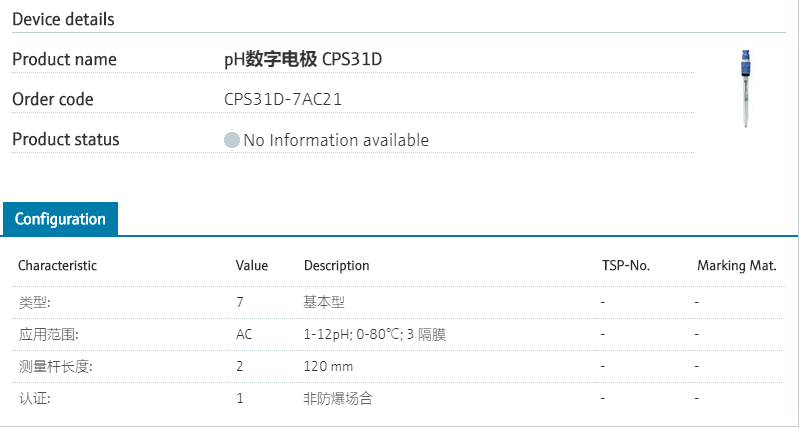Click the 认证 characteristic row label
Image resolution: width=801 pixels, height=428 pixels.
[x=34, y=398]
